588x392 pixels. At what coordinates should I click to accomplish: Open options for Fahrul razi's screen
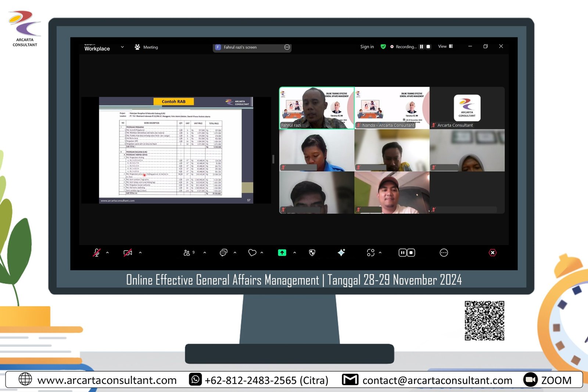[x=287, y=47]
